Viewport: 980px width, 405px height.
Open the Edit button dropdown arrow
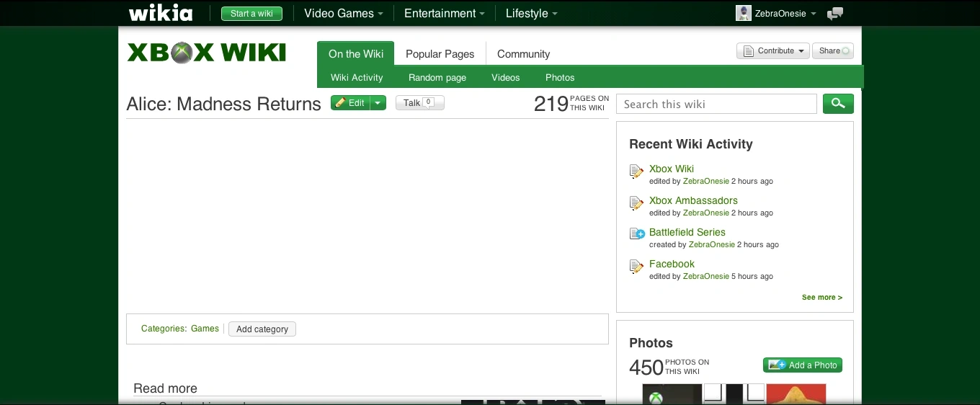378,103
